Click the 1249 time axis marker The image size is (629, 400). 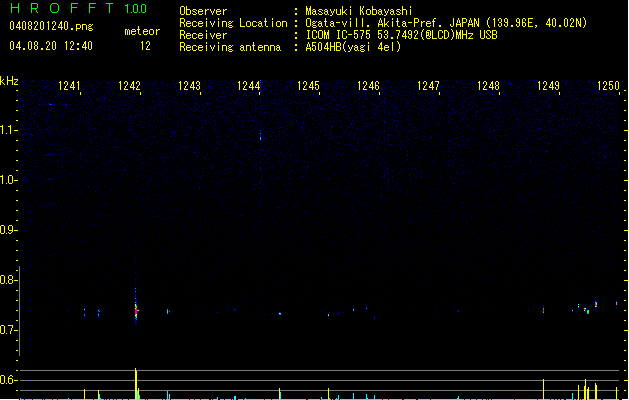tap(548, 86)
